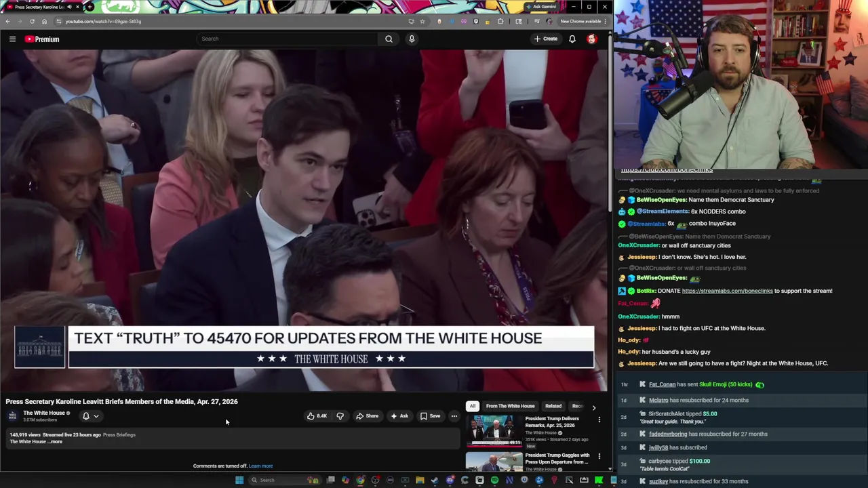Screen dimensions: 868x488
Task: Open the notifications bell in YouTube header
Action: click(x=572, y=39)
